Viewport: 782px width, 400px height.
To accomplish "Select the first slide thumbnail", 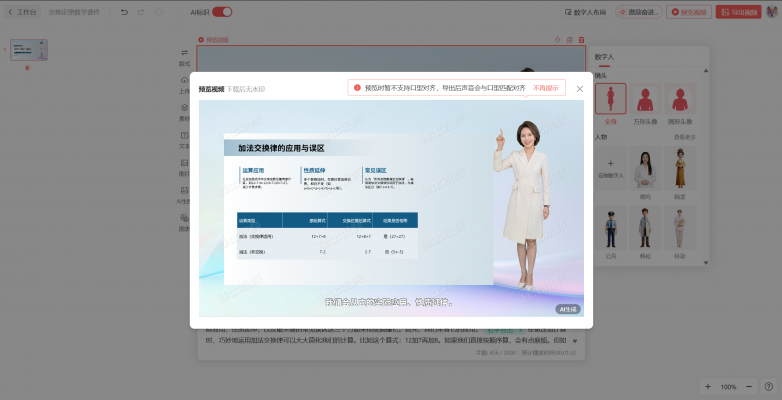I will pyautogui.click(x=29, y=51).
